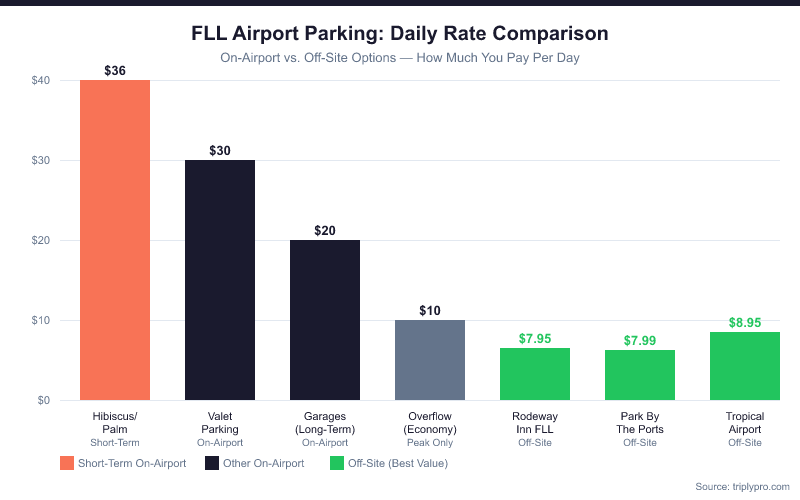Click the chart title FLL Airport Parking
This screenshot has height=500, width=800.
[400, 34]
